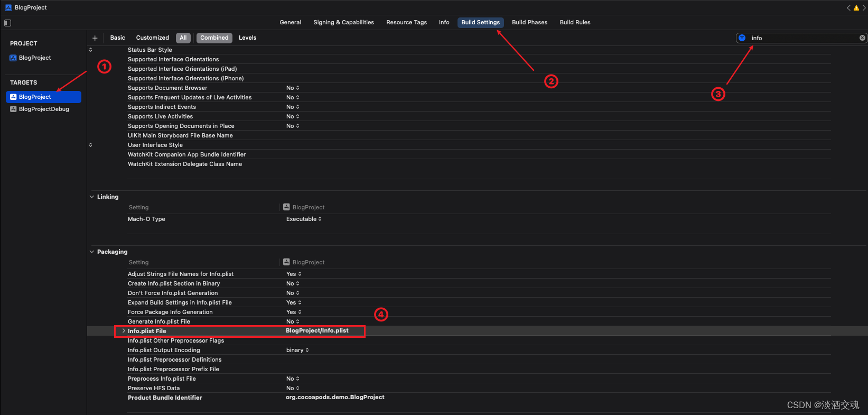Change Supports Indirect Events value
This screenshot has height=415, width=868.
(x=293, y=107)
